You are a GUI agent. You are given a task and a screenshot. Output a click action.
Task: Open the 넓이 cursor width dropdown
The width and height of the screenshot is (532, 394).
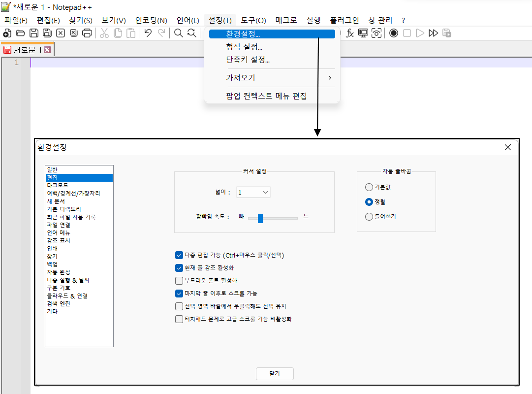click(253, 192)
